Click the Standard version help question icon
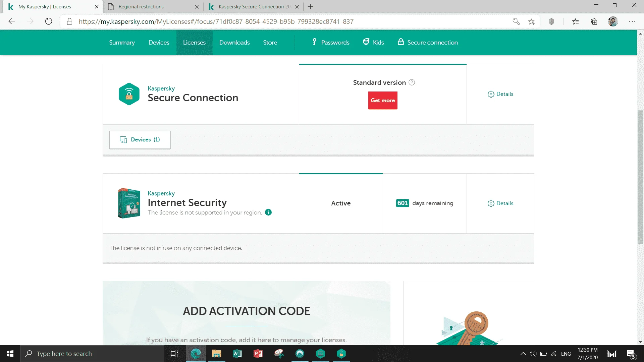The width and height of the screenshot is (644, 362). (412, 82)
